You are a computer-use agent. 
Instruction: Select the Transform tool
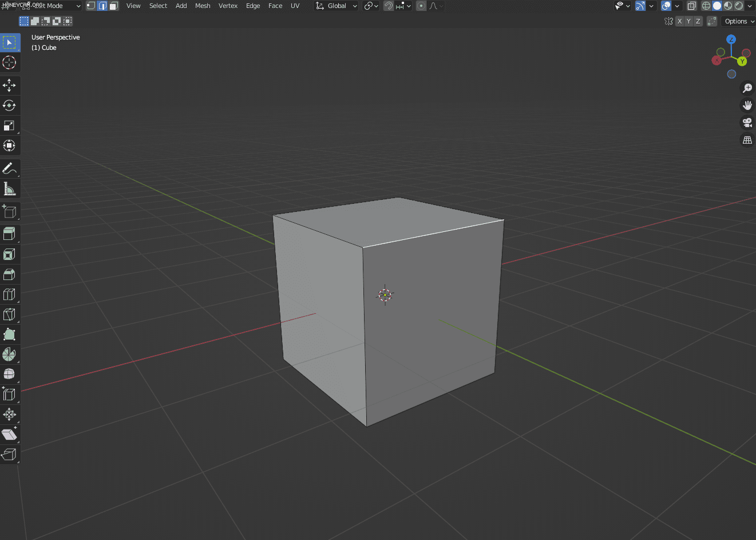[10, 145]
